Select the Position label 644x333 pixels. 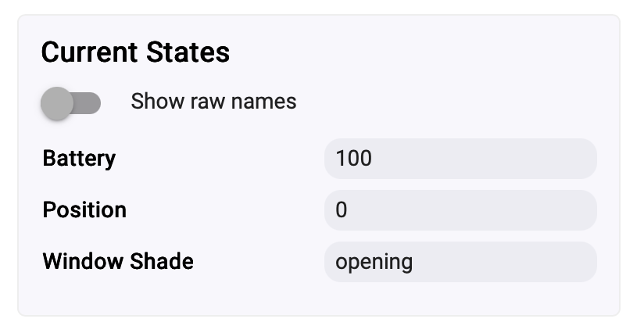[84, 210]
